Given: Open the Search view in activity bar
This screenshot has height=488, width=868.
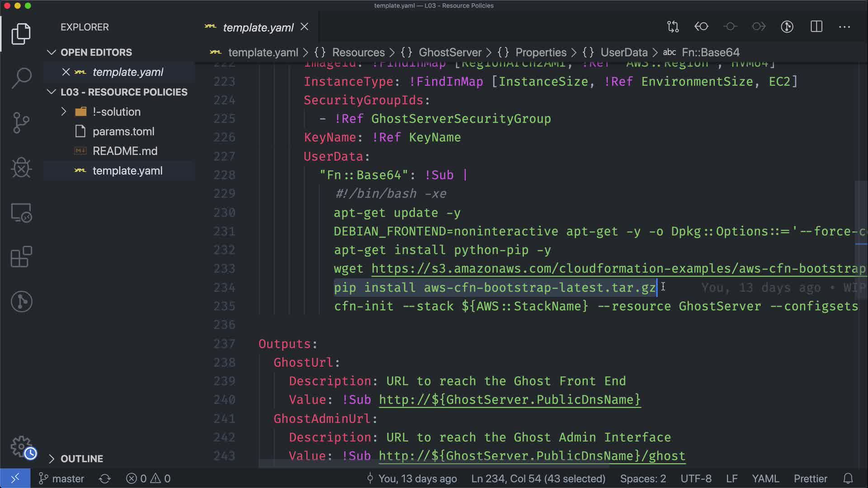Looking at the screenshot, I should 21,78.
